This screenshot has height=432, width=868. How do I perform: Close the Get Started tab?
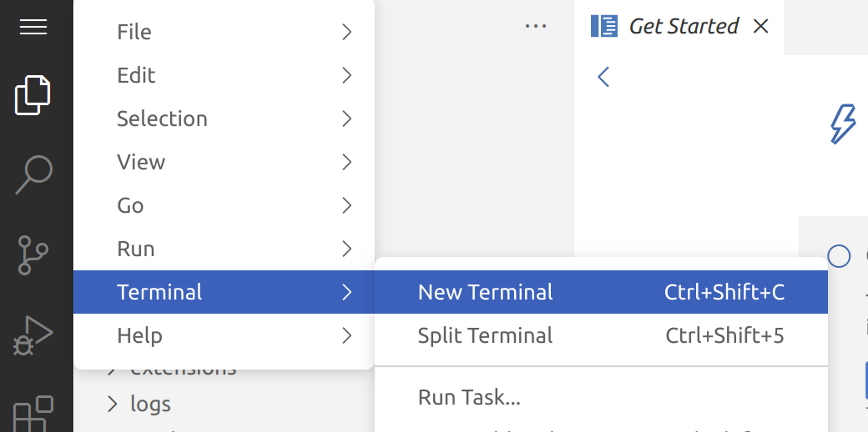760,26
